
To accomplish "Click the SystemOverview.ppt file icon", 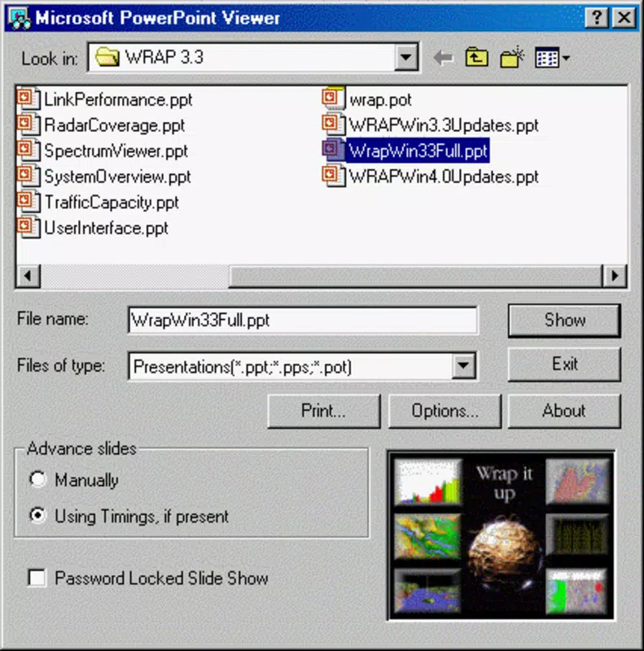I will [28, 176].
